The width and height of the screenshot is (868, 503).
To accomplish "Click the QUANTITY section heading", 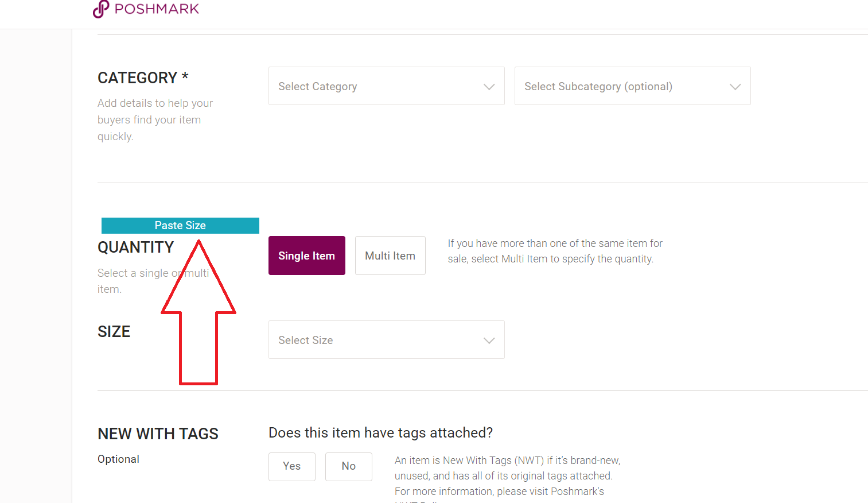I will 136,247.
